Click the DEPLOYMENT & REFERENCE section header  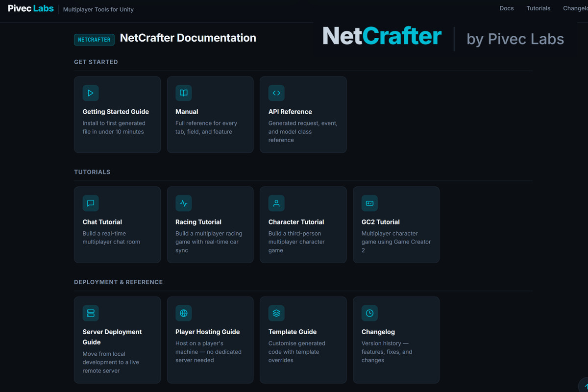point(119,282)
